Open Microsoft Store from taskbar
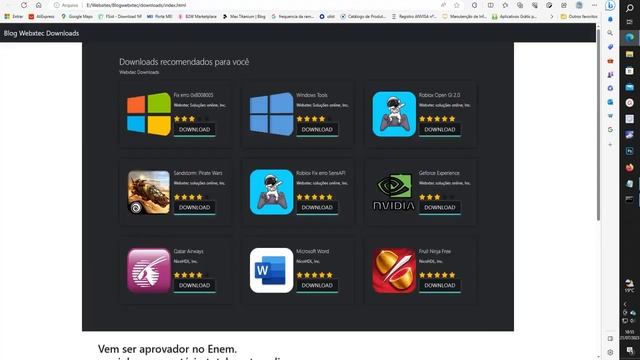The height and width of the screenshot is (360, 640). (629, 71)
